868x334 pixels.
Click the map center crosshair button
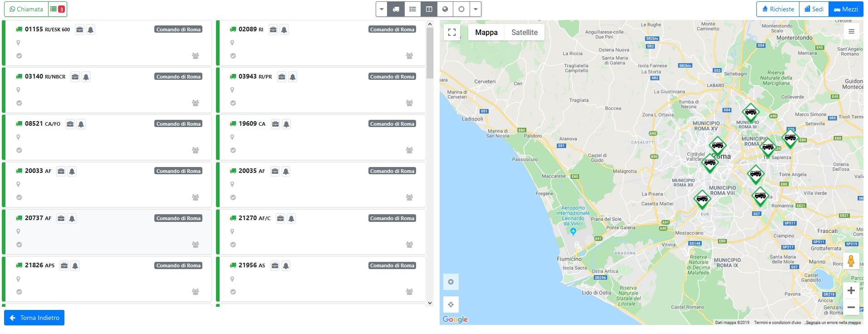tap(451, 305)
